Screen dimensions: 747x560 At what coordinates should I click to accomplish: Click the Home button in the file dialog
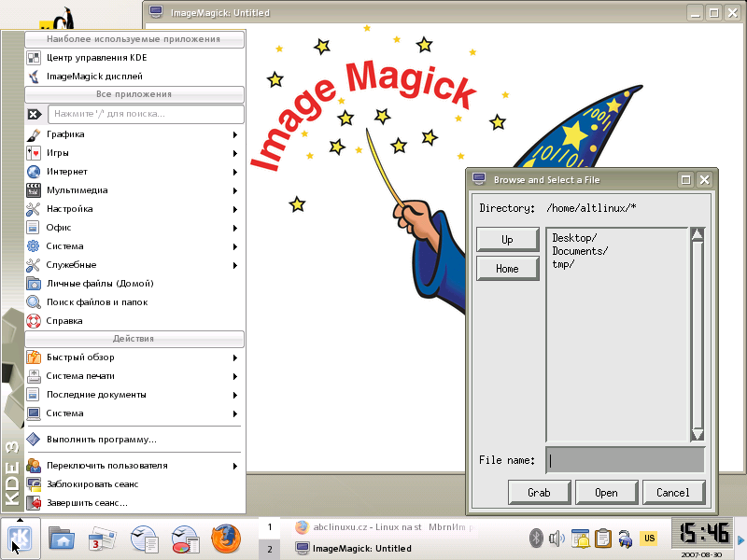(507, 269)
